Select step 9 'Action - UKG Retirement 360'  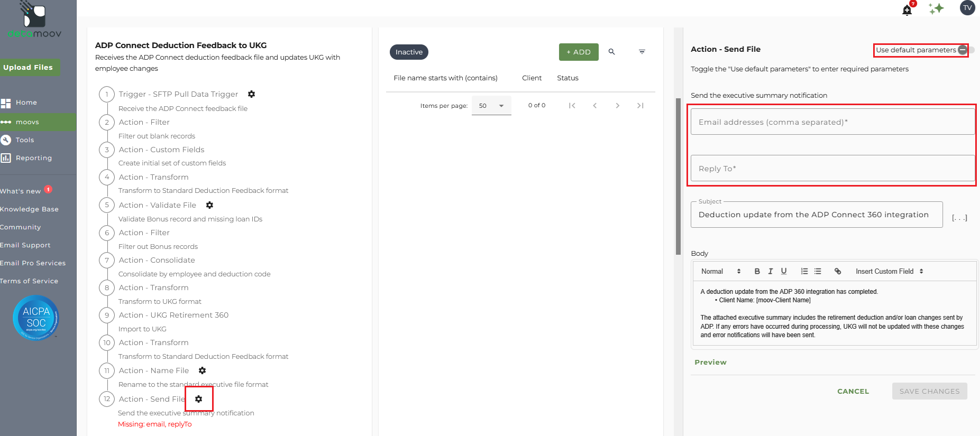pyautogui.click(x=173, y=315)
